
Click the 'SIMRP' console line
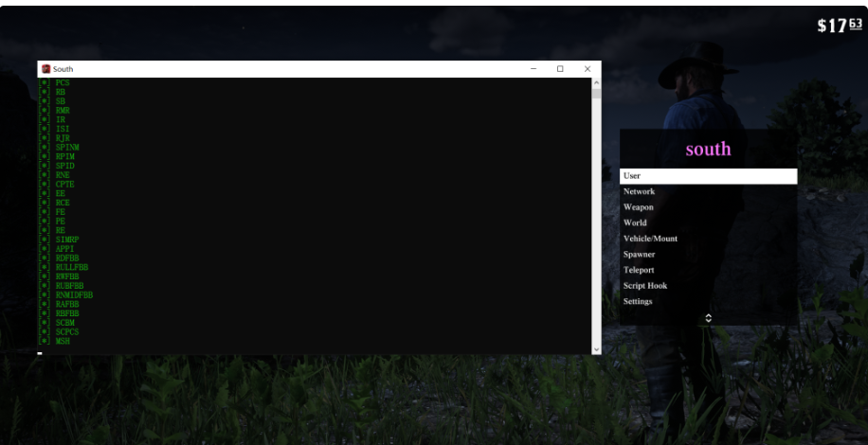[x=59, y=240]
